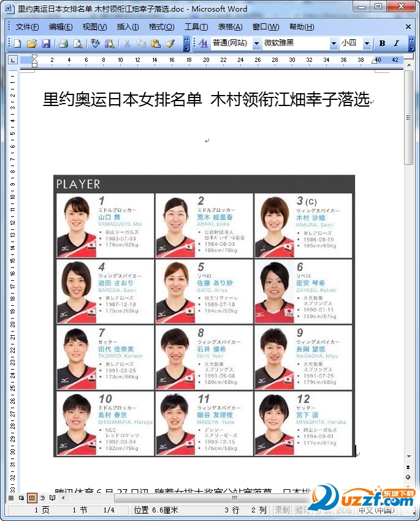Select the PLAYER roster image
Screen dimensions: 420x521
click(x=204, y=316)
